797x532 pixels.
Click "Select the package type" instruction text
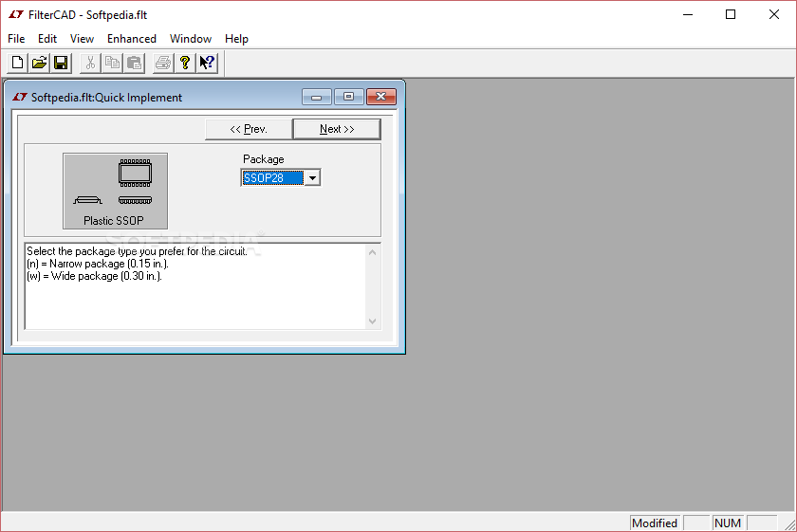click(x=137, y=251)
